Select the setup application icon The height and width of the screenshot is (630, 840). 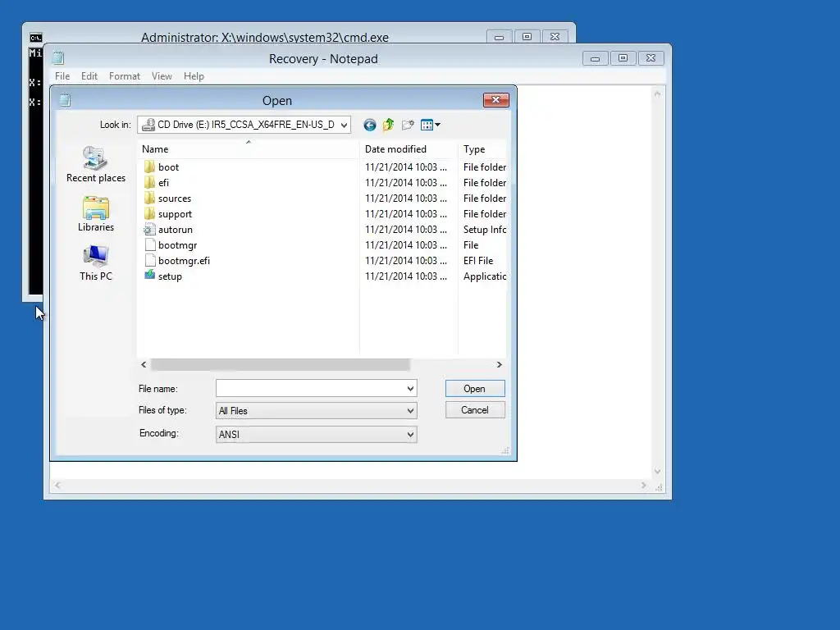tap(150, 276)
